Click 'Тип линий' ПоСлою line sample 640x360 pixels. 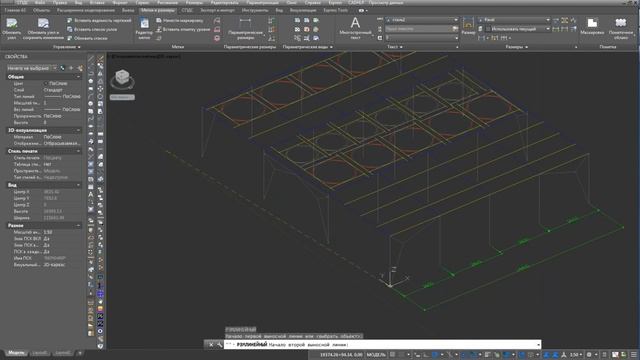coord(52,96)
